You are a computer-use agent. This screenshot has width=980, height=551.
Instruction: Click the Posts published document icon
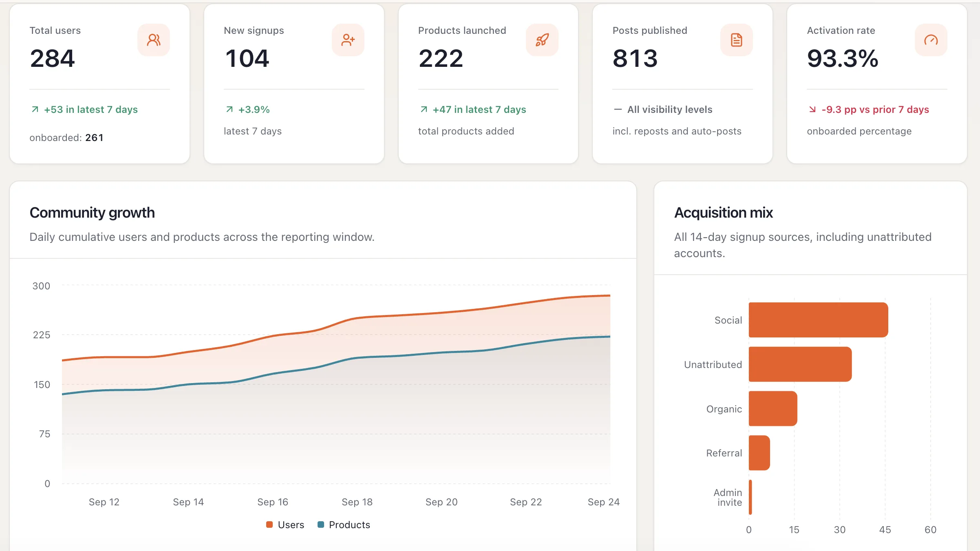pyautogui.click(x=736, y=40)
